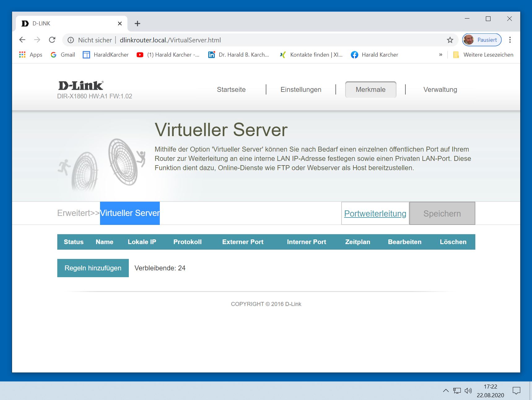Click the COPYRIGHT © 2016 D-Link footer text
Screen dimensions: 532x400
pyautogui.click(x=266, y=304)
